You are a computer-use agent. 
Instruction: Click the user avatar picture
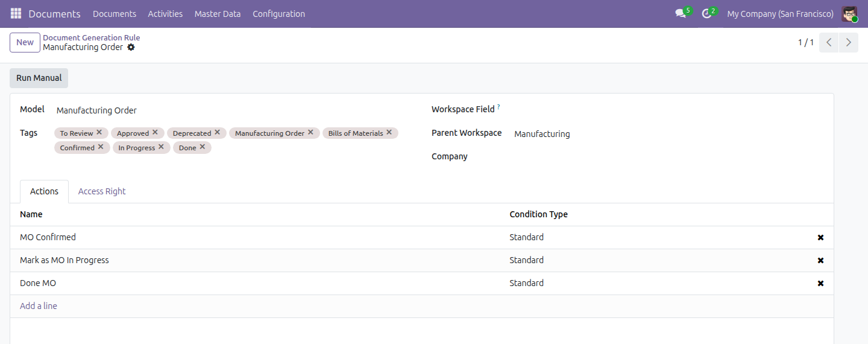click(x=849, y=13)
